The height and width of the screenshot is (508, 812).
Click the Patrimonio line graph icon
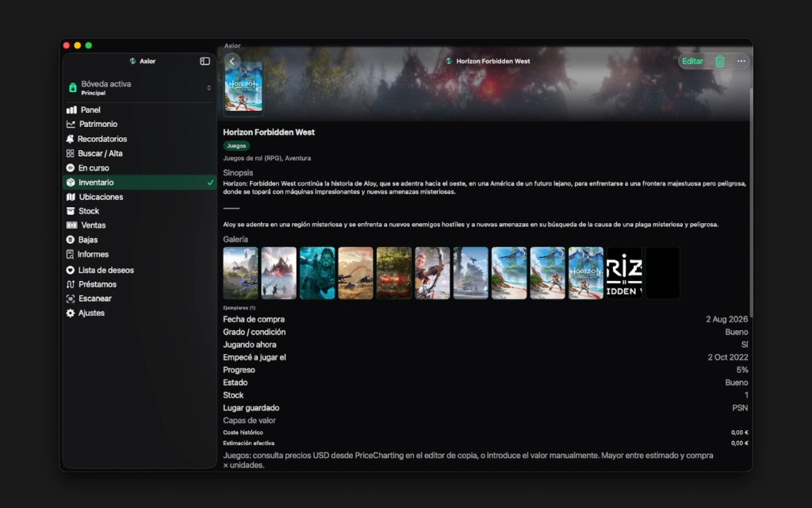[x=71, y=125]
